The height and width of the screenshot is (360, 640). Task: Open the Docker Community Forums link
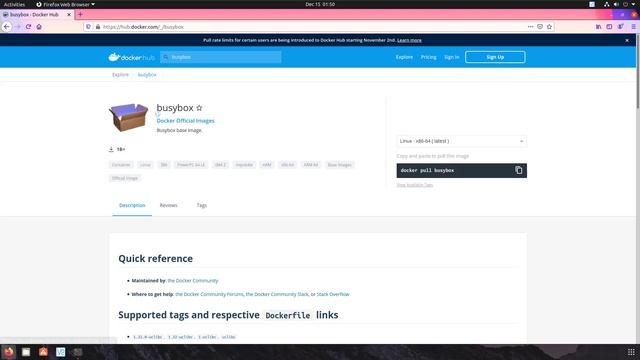coord(209,294)
